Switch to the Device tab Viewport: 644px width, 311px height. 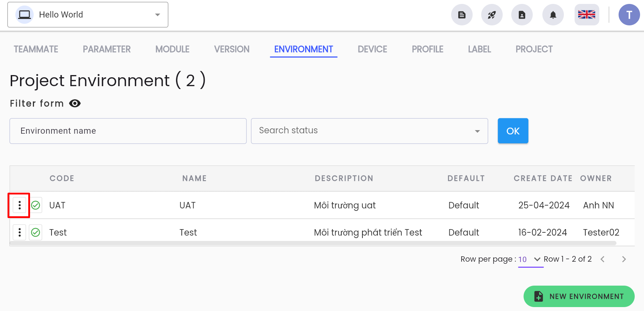coord(372,49)
